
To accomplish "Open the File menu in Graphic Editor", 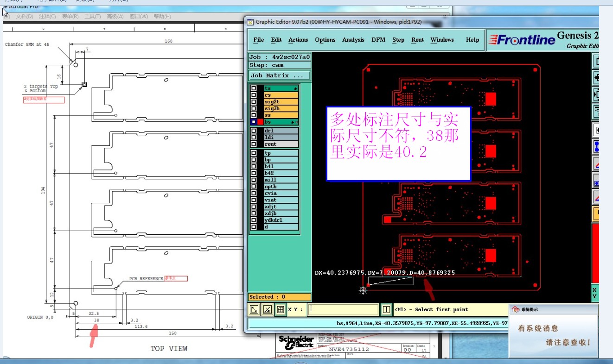I will [259, 40].
